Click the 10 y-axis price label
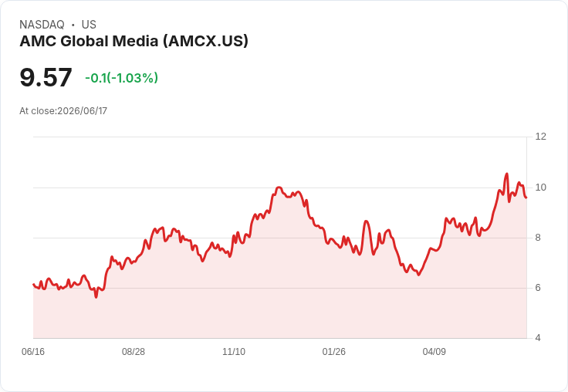 (540, 188)
